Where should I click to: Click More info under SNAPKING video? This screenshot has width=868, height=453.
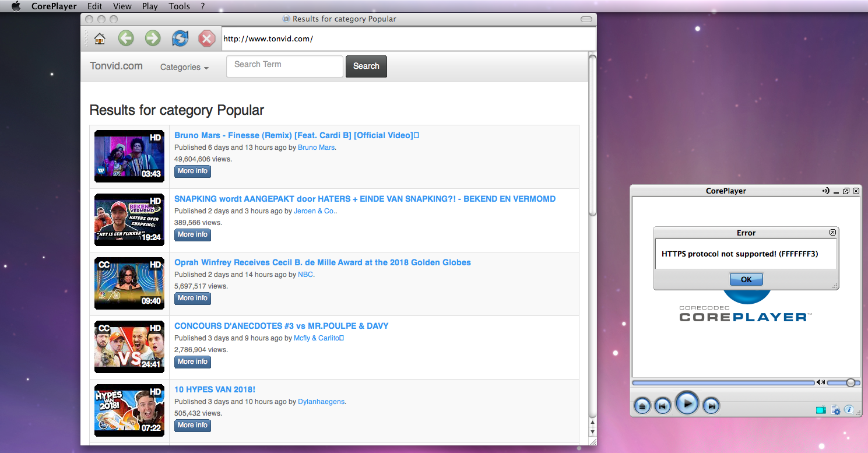192,235
